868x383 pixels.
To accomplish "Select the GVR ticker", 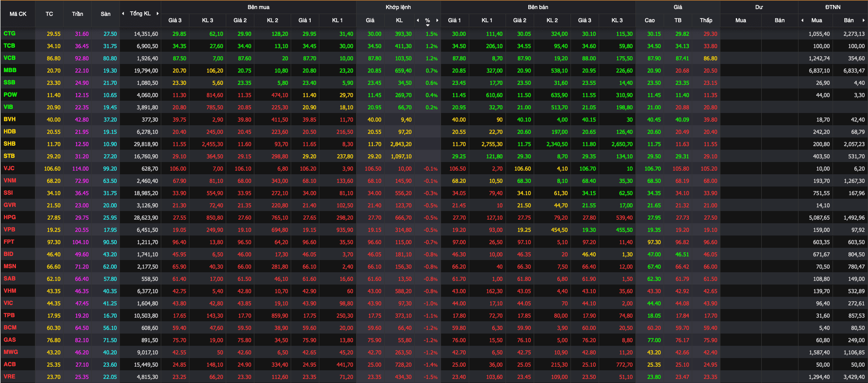I will (x=10, y=205).
